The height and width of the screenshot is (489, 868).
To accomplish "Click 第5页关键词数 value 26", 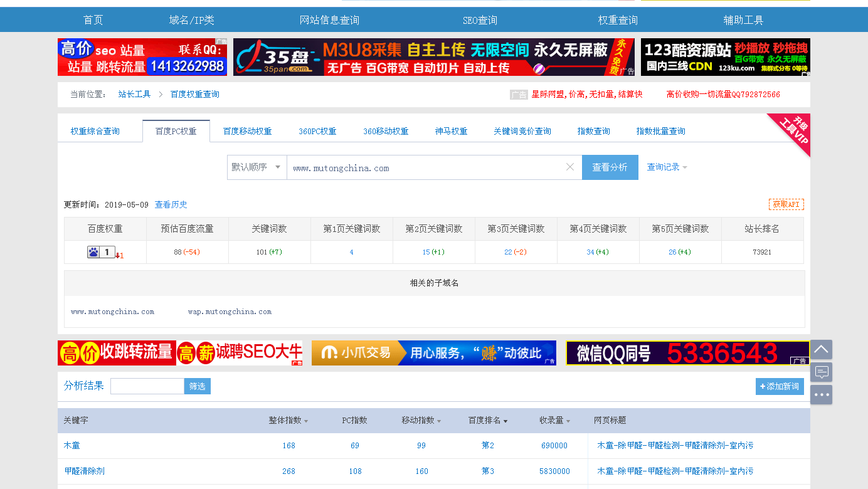I will [x=672, y=252].
